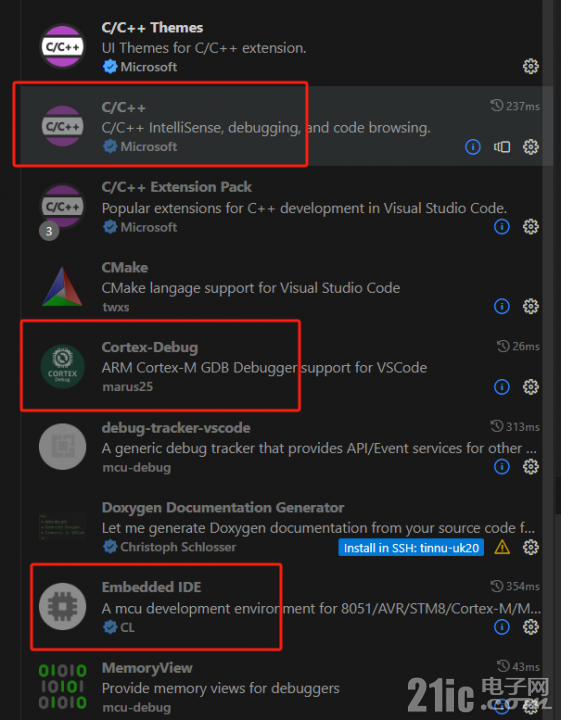Click the Microsoft publisher link under C/C++ Themes
The width and height of the screenshot is (561, 720).
pos(149,67)
